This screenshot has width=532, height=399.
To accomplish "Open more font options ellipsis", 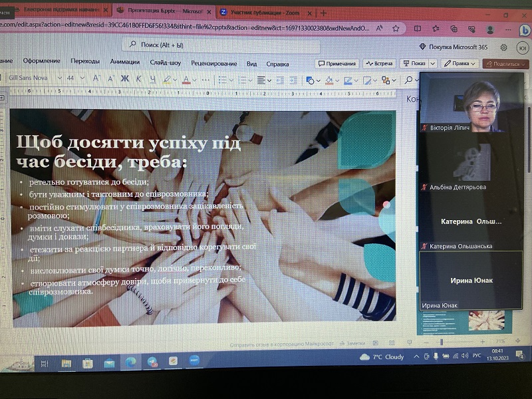I will click(x=205, y=80).
